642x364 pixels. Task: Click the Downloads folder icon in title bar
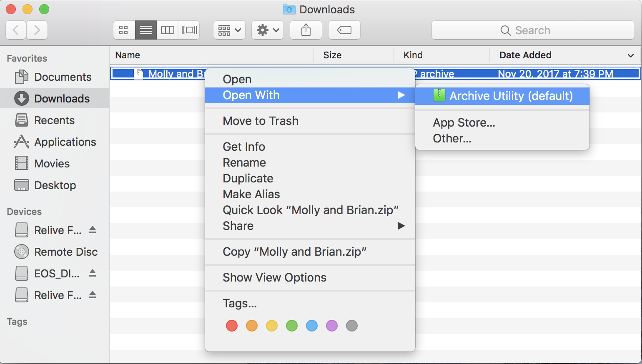coord(289,9)
